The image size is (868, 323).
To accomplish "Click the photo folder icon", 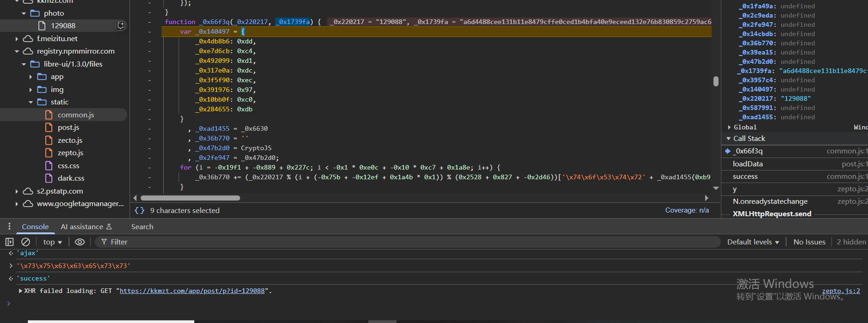I will pos(35,13).
